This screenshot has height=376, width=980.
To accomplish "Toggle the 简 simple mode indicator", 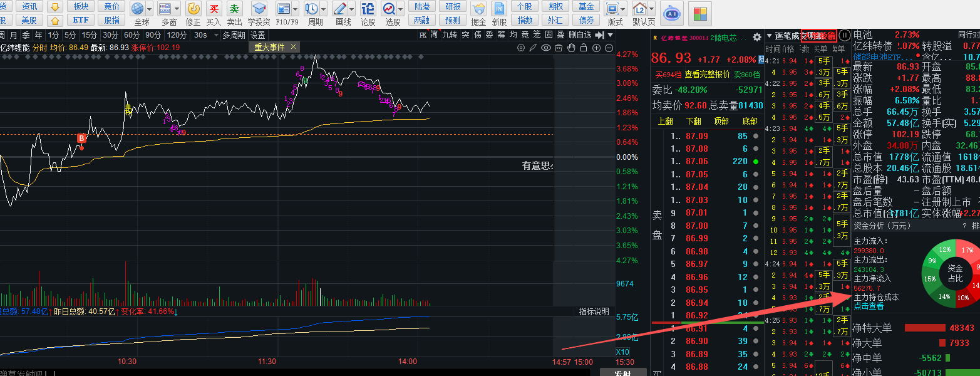I will point(435,35).
